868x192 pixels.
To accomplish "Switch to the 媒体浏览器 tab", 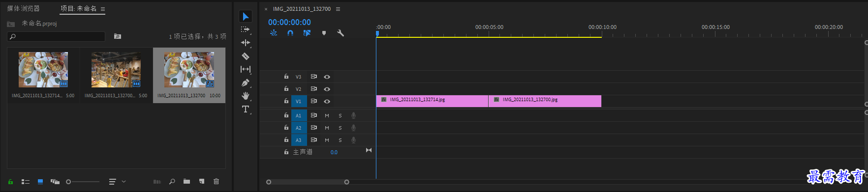I will [x=23, y=8].
